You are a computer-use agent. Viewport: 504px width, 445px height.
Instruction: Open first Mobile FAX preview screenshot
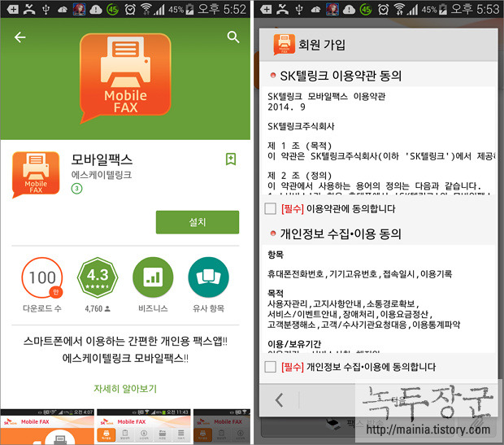coord(47,427)
